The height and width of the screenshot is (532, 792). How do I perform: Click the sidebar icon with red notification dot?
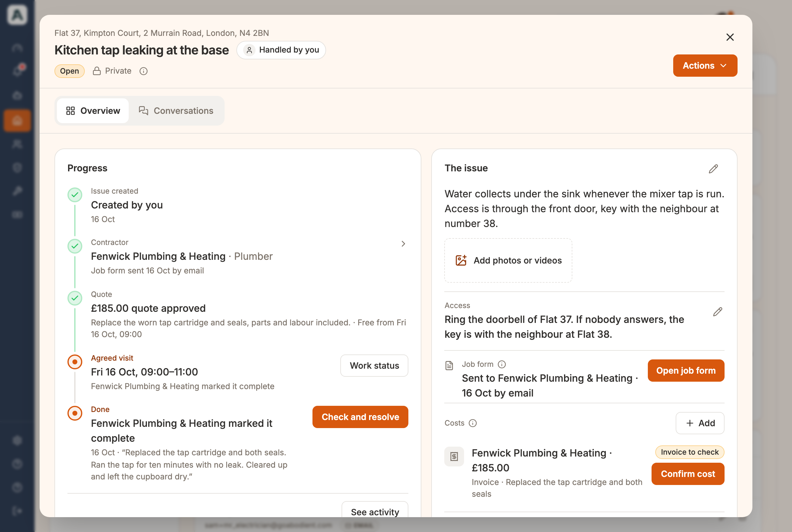click(18, 71)
